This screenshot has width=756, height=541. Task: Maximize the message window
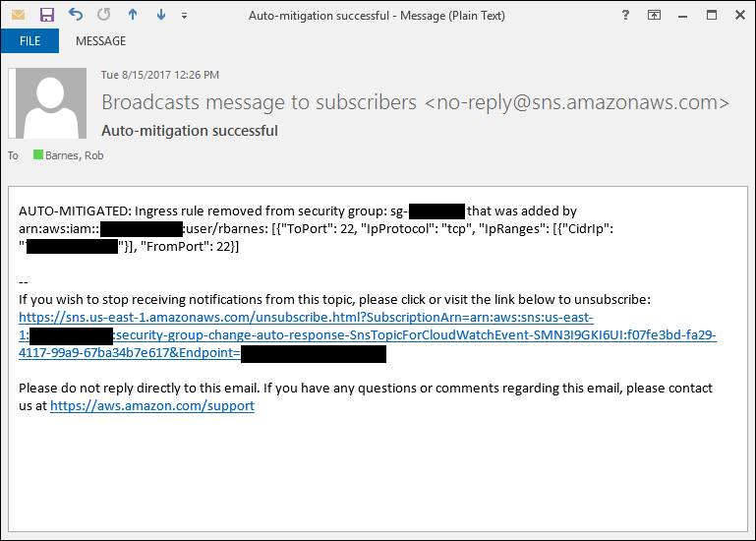coord(712,15)
